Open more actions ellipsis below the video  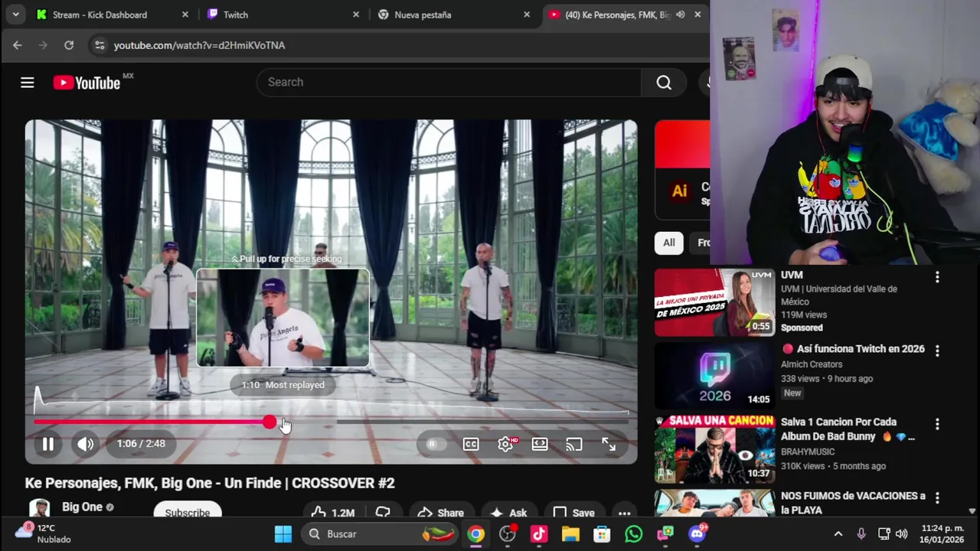[x=625, y=513]
